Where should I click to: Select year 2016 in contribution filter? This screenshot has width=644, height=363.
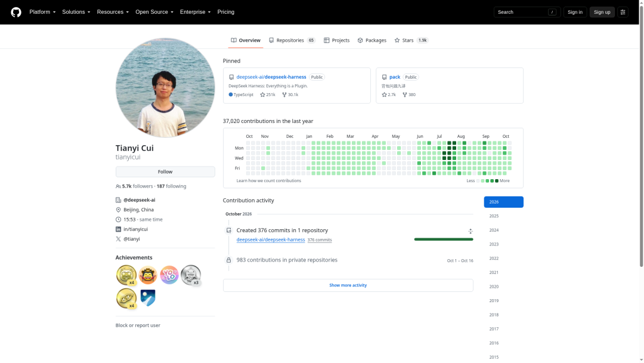pos(503,343)
